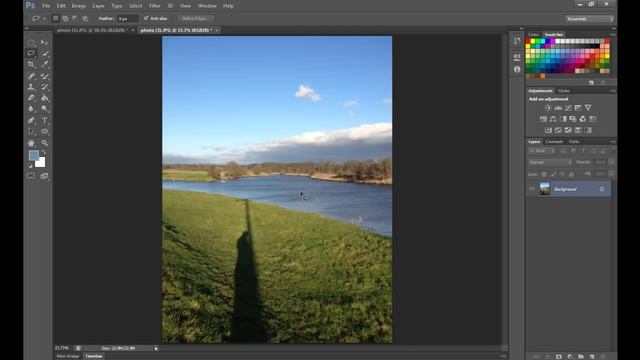The image size is (640, 360).
Task: Open the layer filter Kind dropdown
Action: [542, 151]
